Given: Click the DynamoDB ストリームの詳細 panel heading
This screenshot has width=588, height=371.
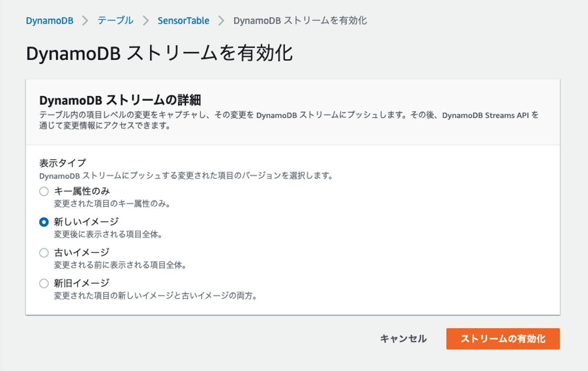Looking at the screenshot, I should pyautogui.click(x=120, y=100).
